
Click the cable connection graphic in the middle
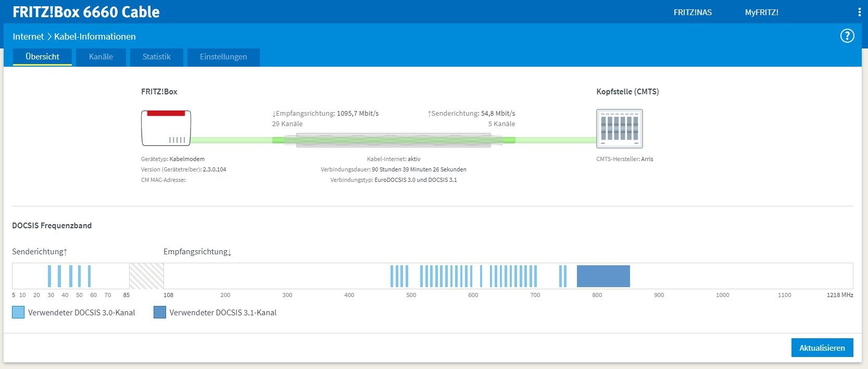(x=393, y=140)
